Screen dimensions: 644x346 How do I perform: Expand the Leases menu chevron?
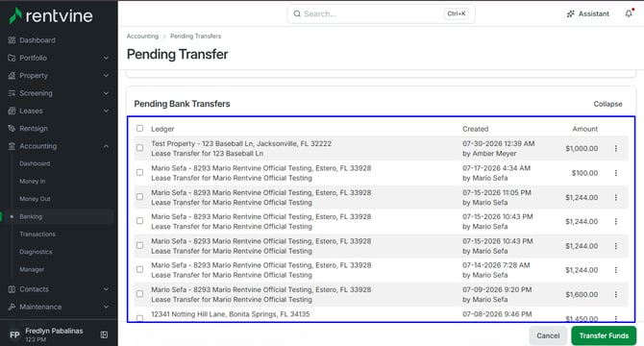pos(106,111)
